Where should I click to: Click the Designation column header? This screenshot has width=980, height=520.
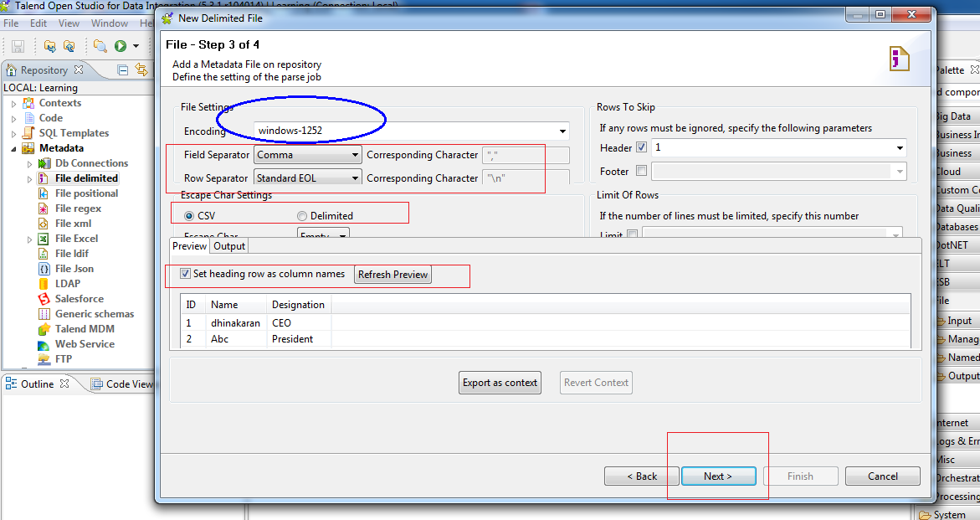[298, 304]
